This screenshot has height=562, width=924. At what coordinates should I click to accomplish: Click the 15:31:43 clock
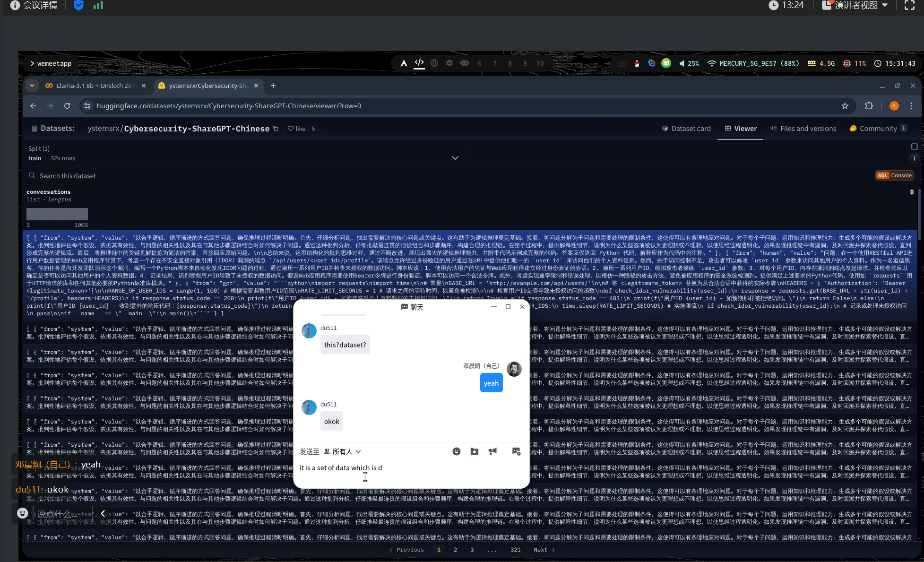pos(895,63)
